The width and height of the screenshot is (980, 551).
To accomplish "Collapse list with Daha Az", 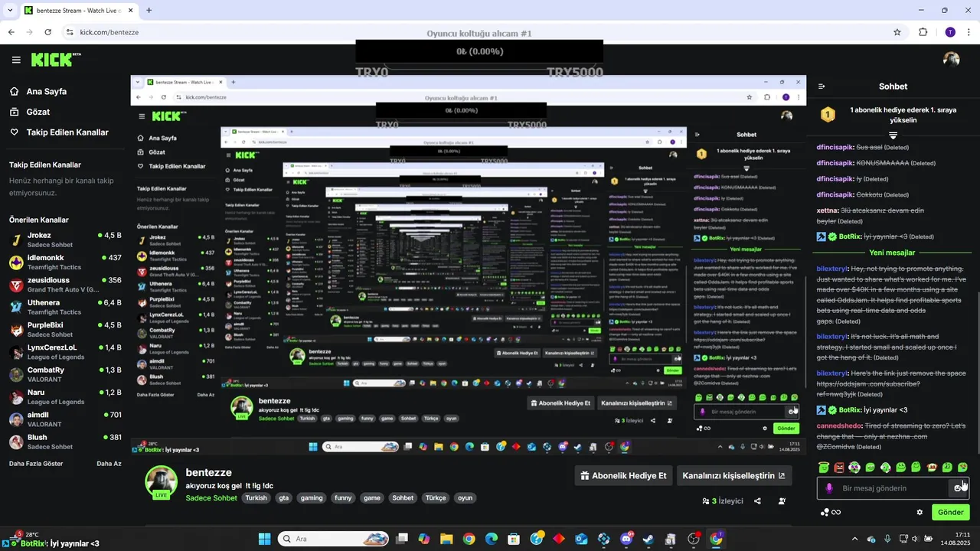I will point(109,464).
